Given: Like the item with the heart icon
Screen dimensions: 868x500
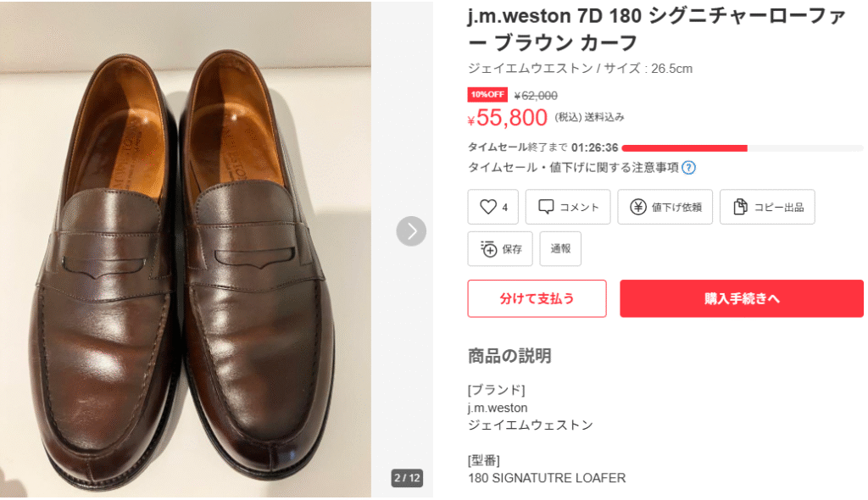Looking at the screenshot, I should 487,207.
